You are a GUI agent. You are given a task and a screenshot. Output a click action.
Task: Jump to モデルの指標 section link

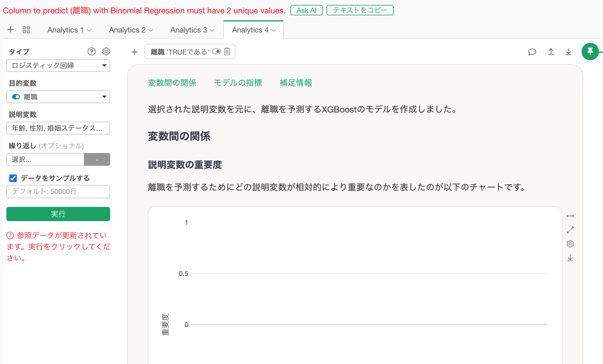coord(238,83)
